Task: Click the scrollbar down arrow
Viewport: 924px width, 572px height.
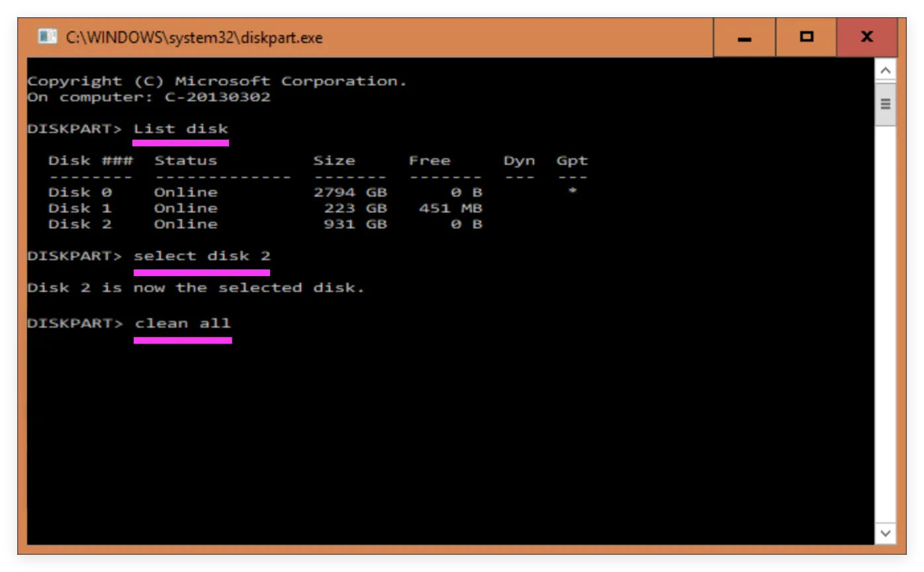Action: (x=886, y=533)
